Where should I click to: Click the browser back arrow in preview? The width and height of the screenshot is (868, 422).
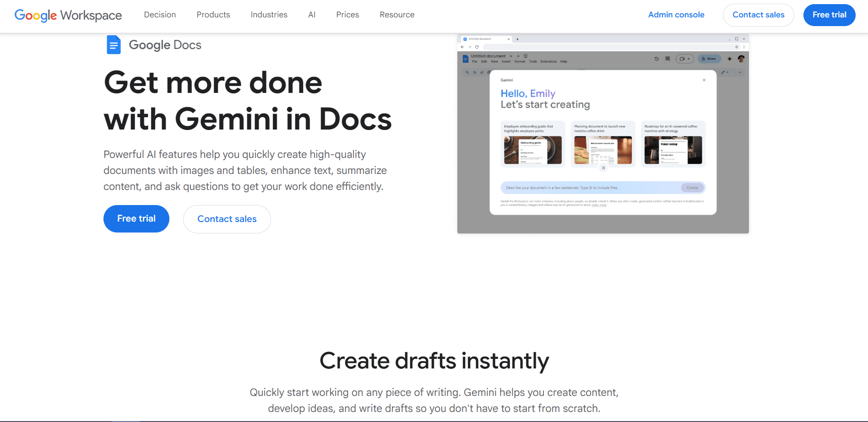[462, 47]
